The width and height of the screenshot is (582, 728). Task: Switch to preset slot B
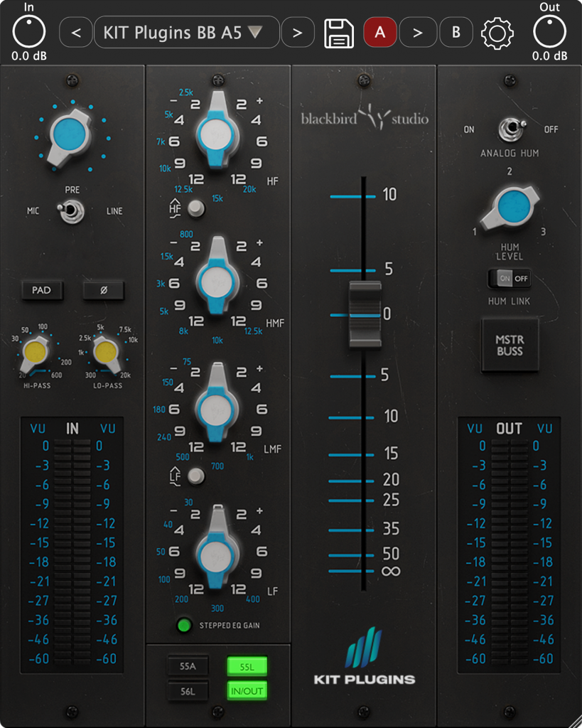click(x=456, y=32)
